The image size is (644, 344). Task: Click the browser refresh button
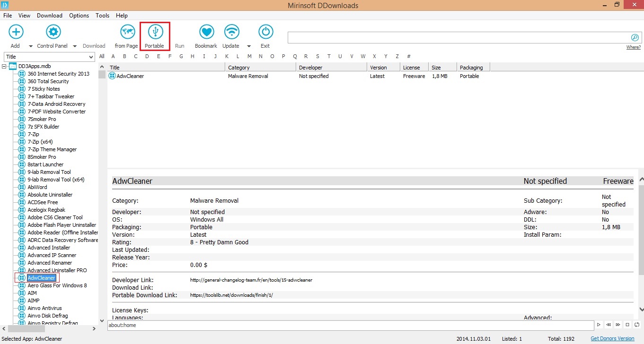point(637,325)
